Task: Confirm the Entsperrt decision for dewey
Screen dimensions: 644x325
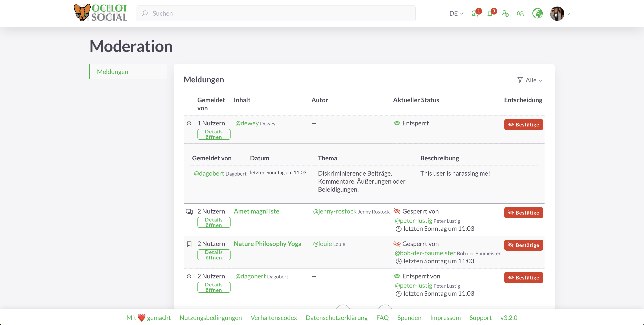Action: pyautogui.click(x=523, y=125)
